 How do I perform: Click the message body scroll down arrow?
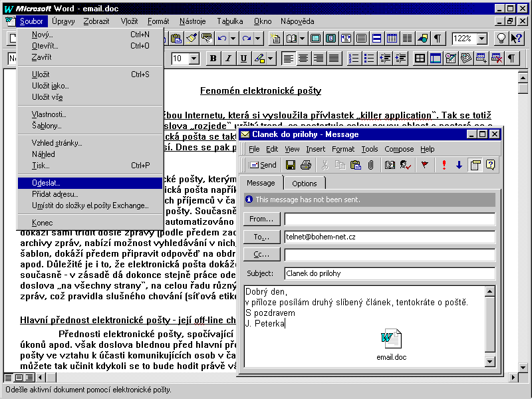pos(489,362)
